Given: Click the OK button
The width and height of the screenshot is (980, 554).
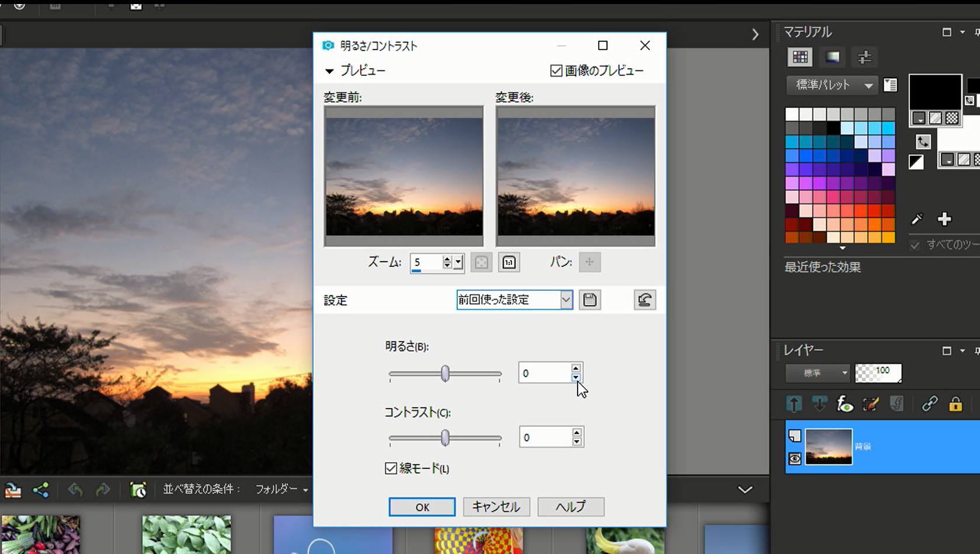Looking at the screenshot, I should 422,507.
